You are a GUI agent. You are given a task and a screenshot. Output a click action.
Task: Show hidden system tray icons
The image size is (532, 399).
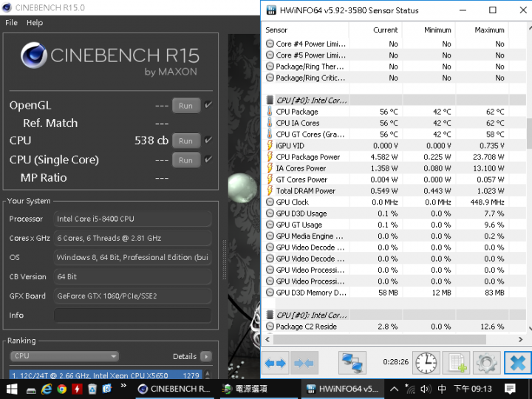coord(394,389)
